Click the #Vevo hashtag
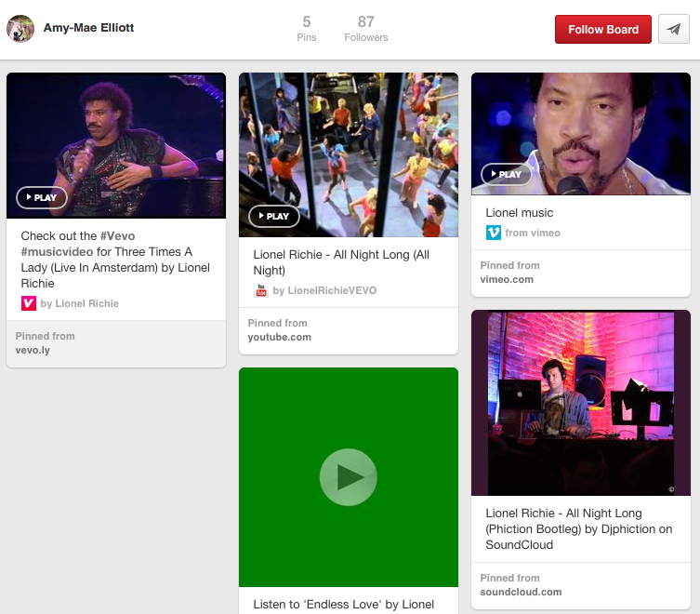 pyautogui.click(x=117, y=236)
